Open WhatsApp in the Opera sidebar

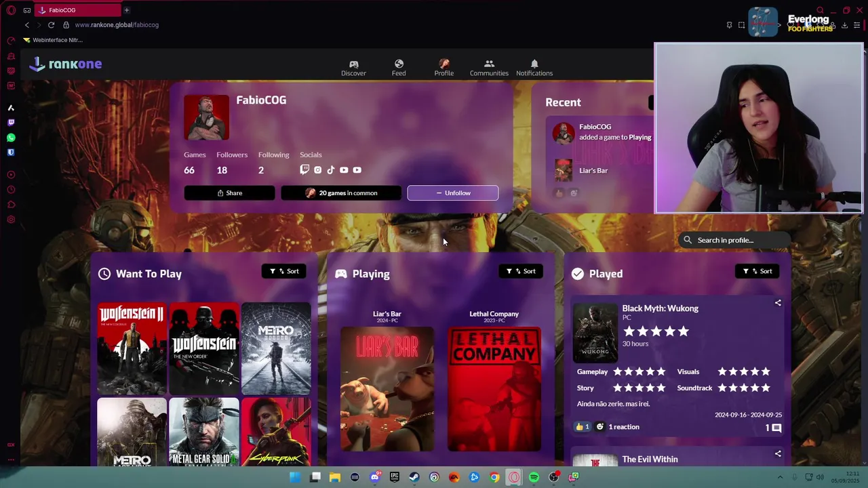11,138
